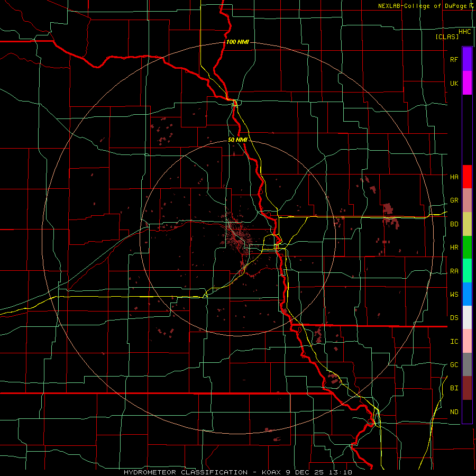Click the HYDROMETEOR CLASSIFICATION title text
The image size is (476, 476).
click(186, 472)
